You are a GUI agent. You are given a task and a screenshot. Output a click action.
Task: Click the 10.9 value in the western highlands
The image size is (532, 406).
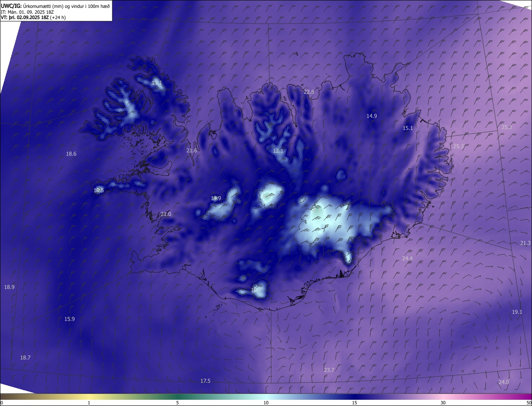click(216, 198)
